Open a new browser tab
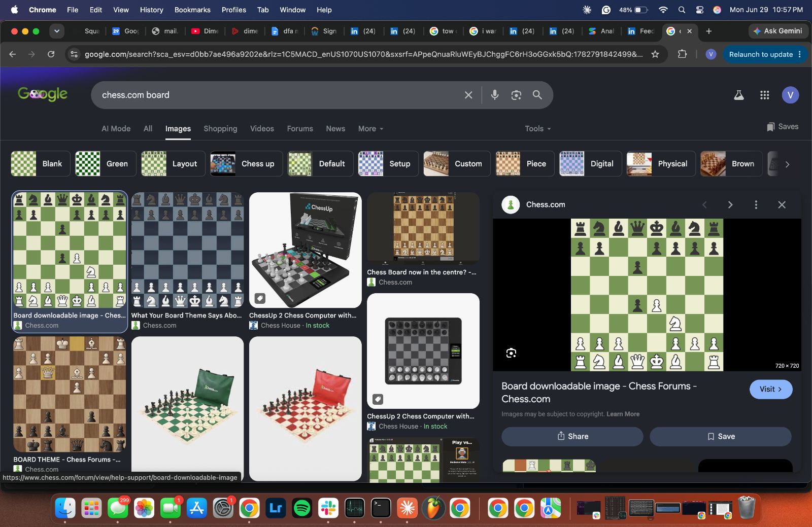The image size is (812, 527). (709, 31)
